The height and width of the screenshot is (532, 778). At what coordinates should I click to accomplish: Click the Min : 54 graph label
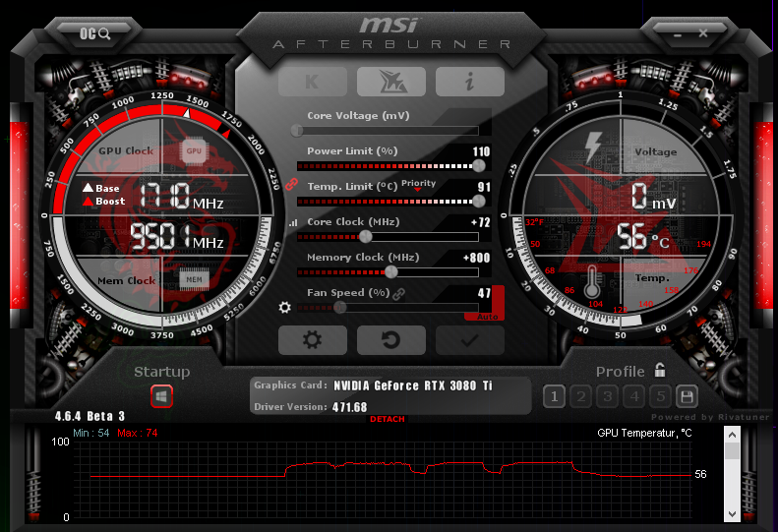pyautogui.click(x=90, y=434)
